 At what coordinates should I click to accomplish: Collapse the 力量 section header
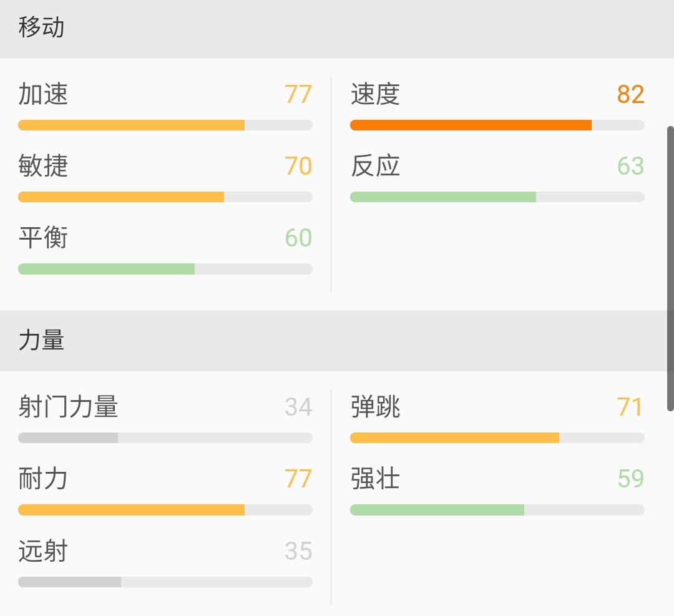(39, 341)
